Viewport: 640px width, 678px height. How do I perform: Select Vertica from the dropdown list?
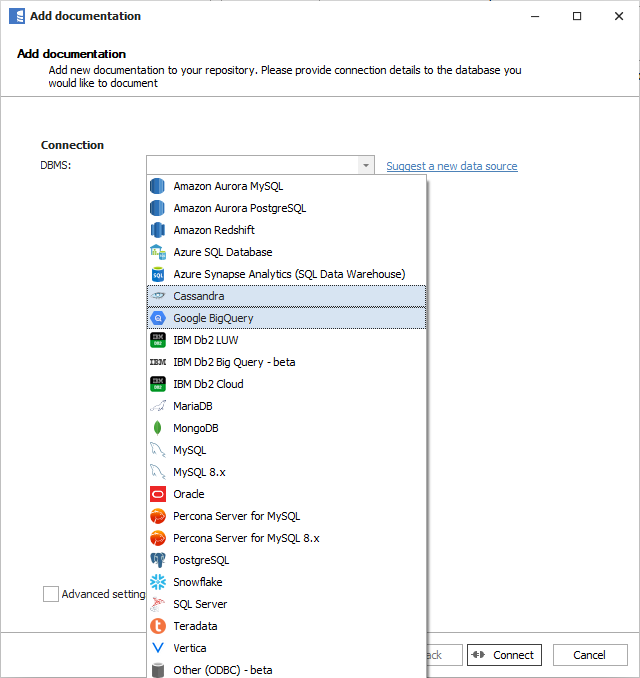pyautogui.click(x=190, y=648)
